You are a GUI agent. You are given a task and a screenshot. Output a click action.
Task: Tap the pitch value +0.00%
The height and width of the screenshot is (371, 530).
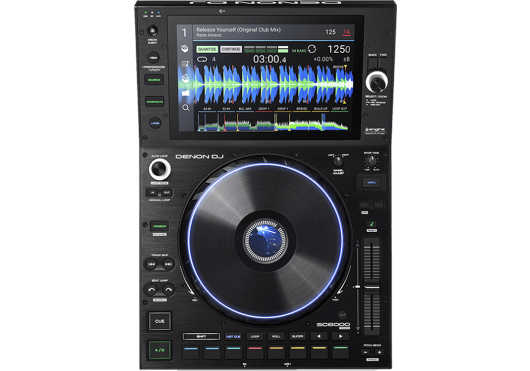[323, 59]
